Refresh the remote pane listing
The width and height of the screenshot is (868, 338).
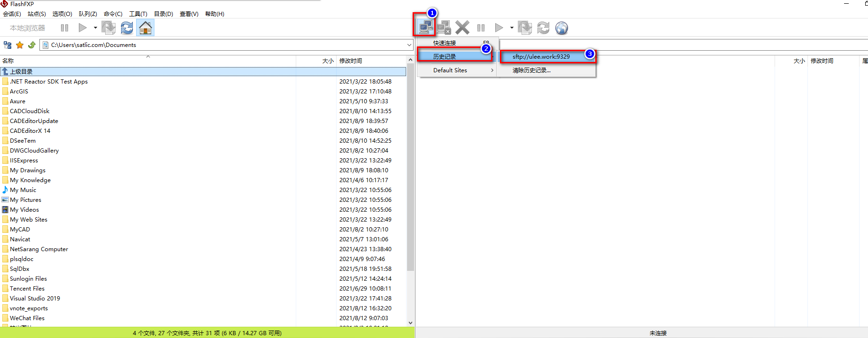click(x=543, y=28)
